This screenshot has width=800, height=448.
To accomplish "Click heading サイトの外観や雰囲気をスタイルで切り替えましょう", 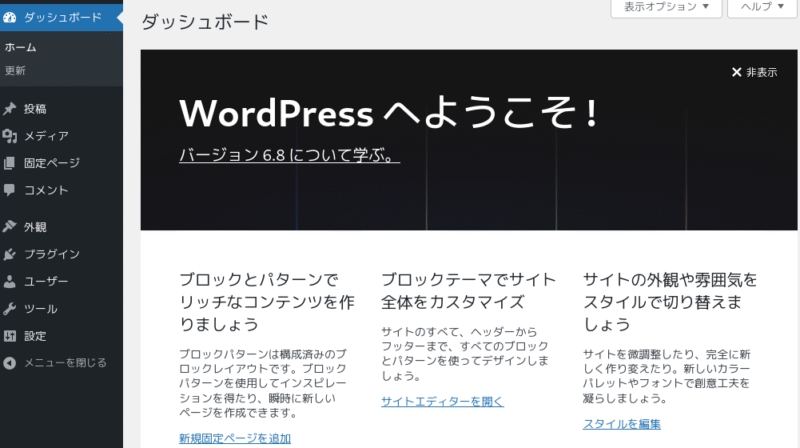I will coord(670,302).
